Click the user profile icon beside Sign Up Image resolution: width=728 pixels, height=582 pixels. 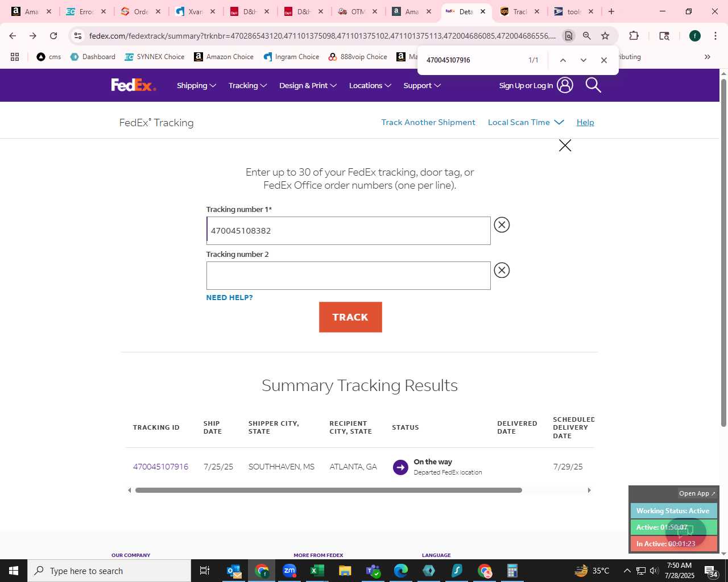(x=565, y=85)
